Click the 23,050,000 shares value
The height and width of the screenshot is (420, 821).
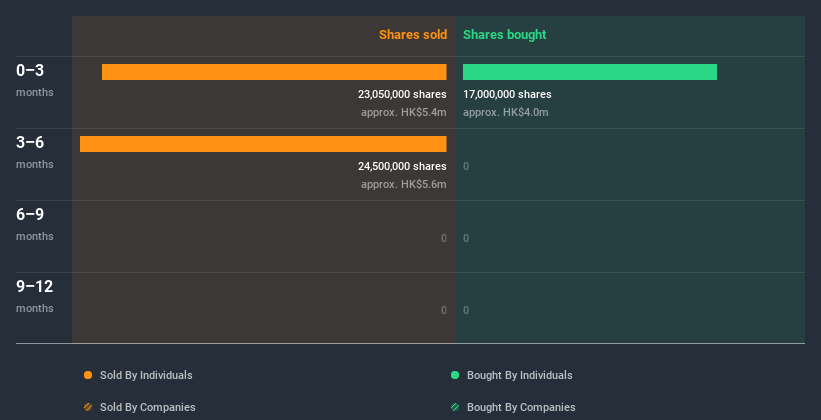pyautogui.click(x=402, y=94)
